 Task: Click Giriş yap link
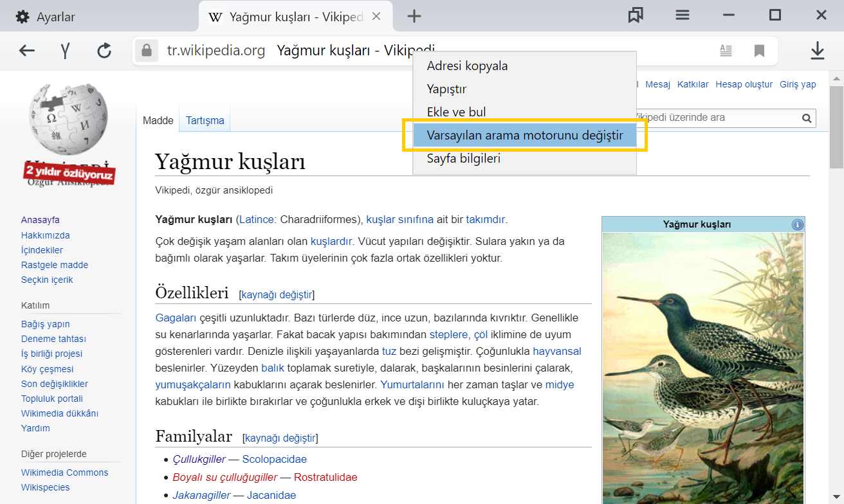click(x=798, y=84)
